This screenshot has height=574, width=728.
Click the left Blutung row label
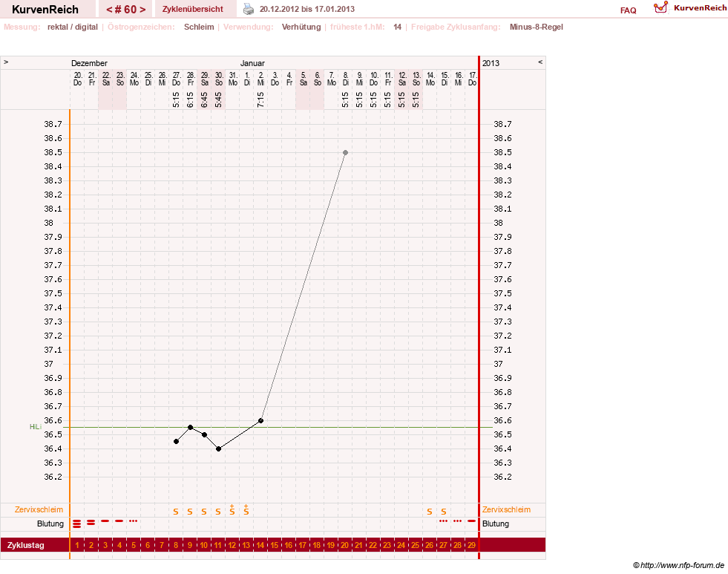coord(50,524)
